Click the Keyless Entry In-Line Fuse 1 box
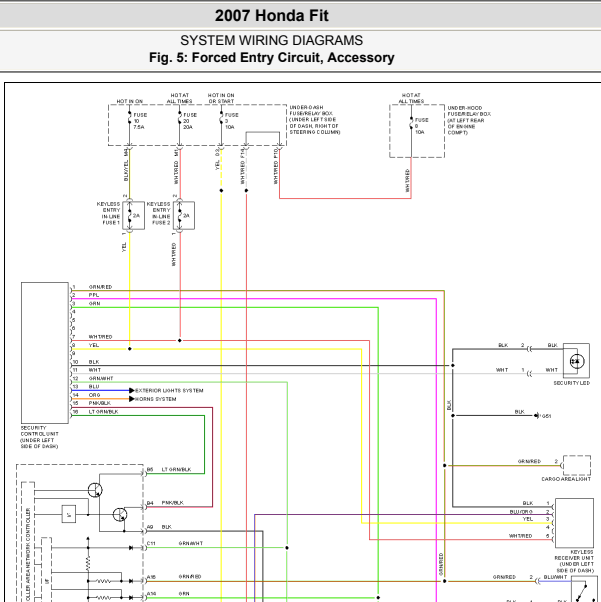This screenshot has width=601, height=602. 134,215
